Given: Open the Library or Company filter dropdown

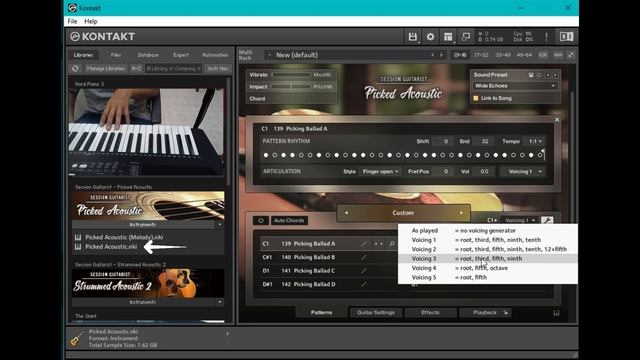Looking at the screenshot, I should (173, 68).
